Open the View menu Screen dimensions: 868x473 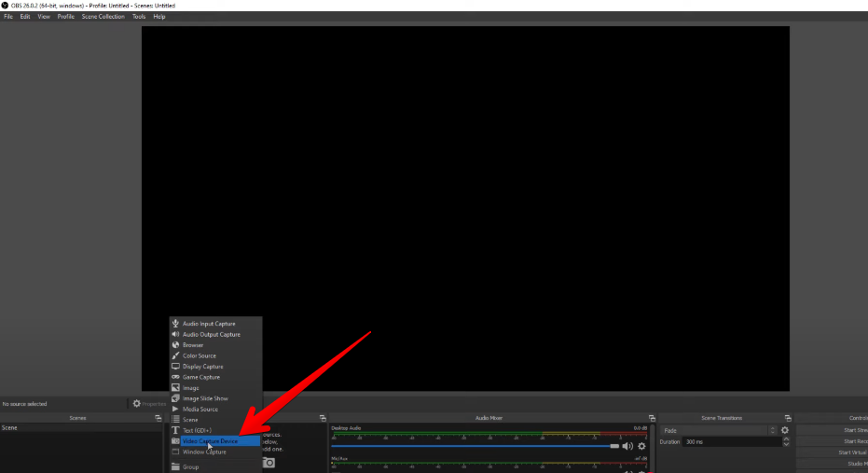click(44, 17)
